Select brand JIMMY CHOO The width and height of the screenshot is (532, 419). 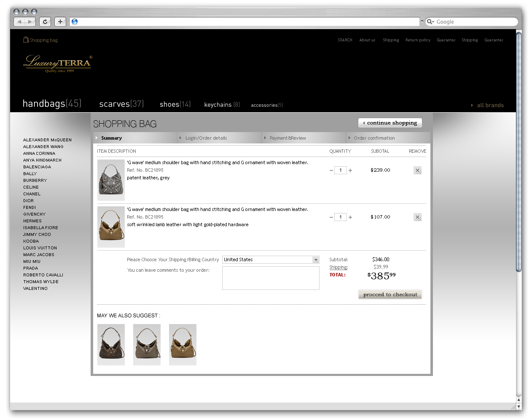[x=37, y=235]
